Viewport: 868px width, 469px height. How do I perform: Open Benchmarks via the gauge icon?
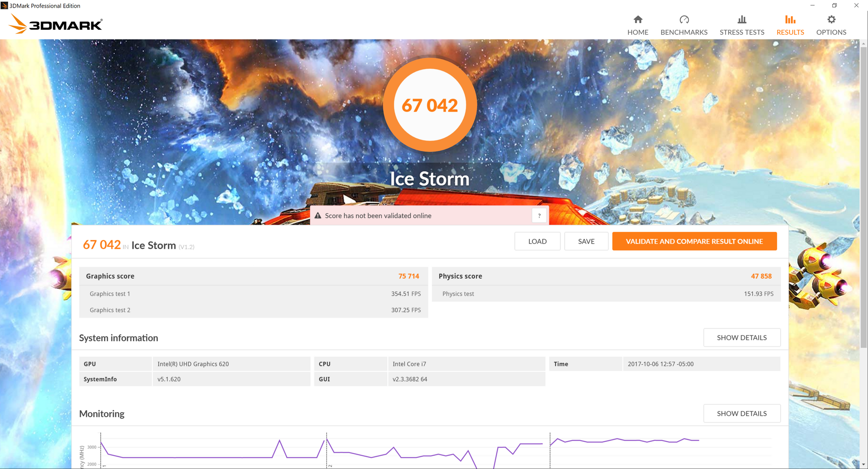(684, 19)
